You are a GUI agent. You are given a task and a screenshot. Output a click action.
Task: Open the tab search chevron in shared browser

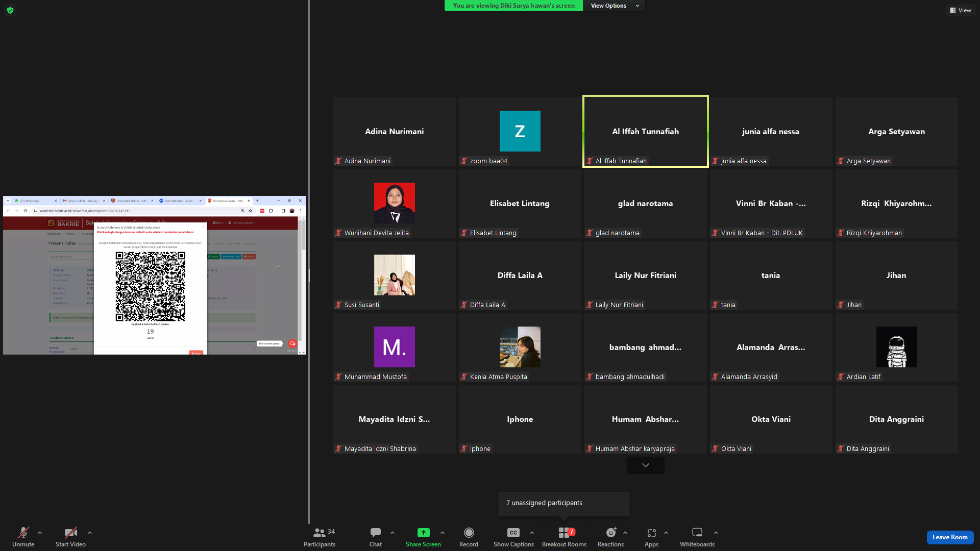[8, 201]
